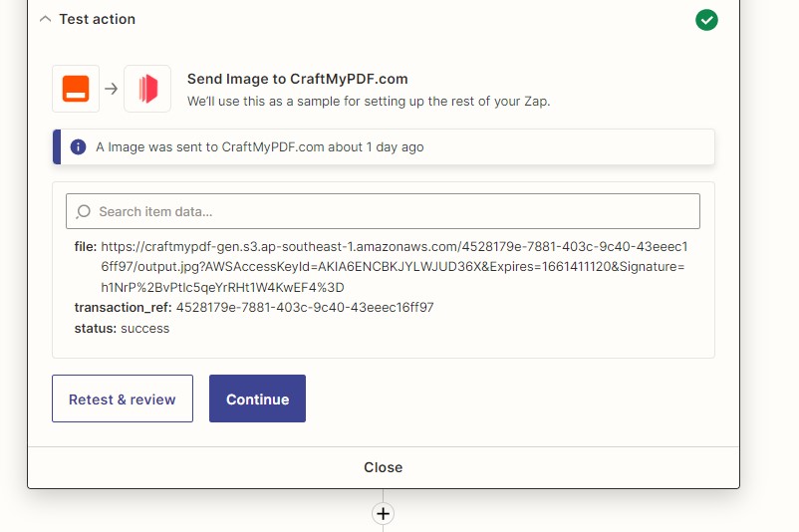Click the file field label
Image resolution: width=799 pixels, height=532 pixels.
[x=85, y=247]
